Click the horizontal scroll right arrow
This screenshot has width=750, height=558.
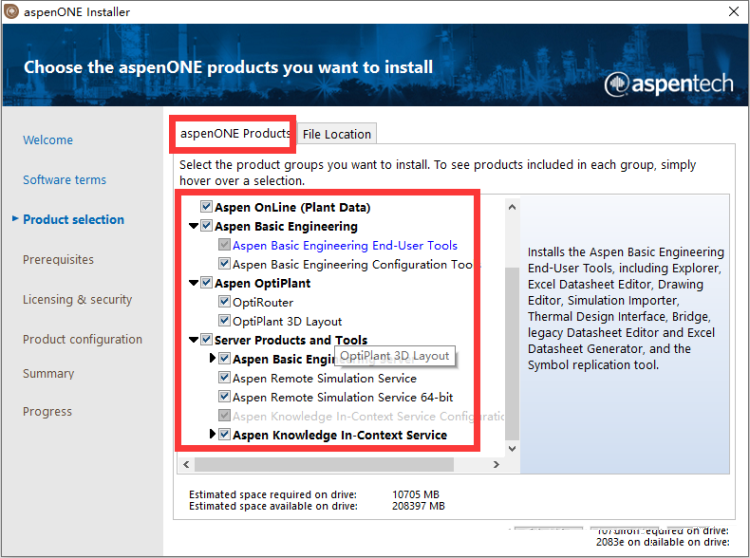[x=496, y=464]
